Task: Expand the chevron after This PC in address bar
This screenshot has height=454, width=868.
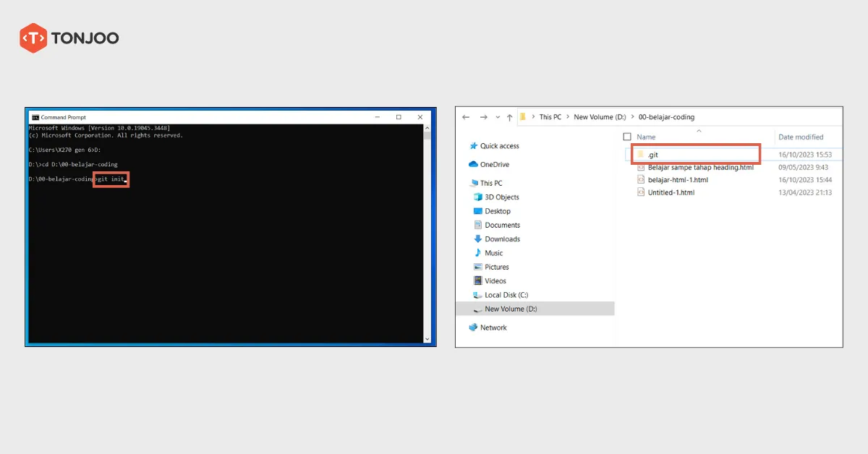Action: pyautogui.click(x=567, y=117)
